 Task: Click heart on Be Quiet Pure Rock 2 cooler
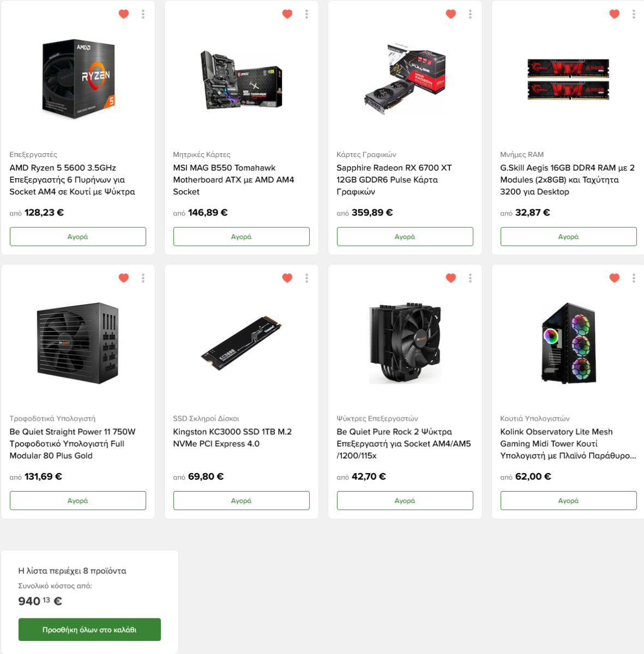tap(451, 278)
